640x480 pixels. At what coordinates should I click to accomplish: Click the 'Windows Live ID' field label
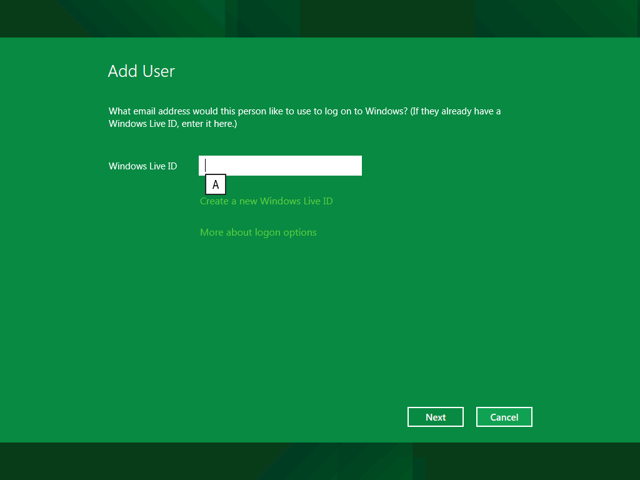click(x=143, y=166)
